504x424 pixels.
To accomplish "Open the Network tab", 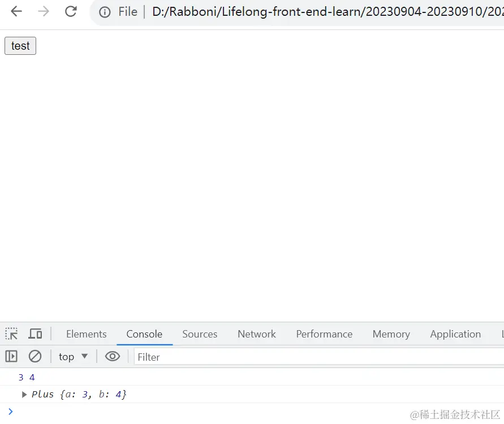I will click(x=256, y=334).
